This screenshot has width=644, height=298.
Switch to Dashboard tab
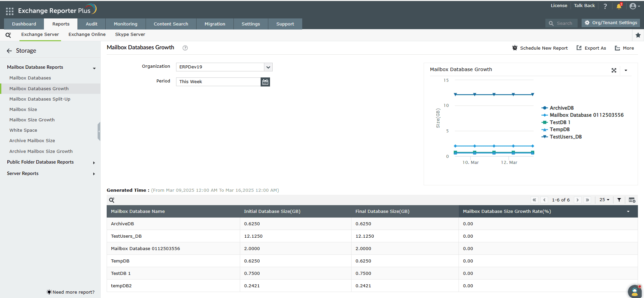(x=24, y=24)
